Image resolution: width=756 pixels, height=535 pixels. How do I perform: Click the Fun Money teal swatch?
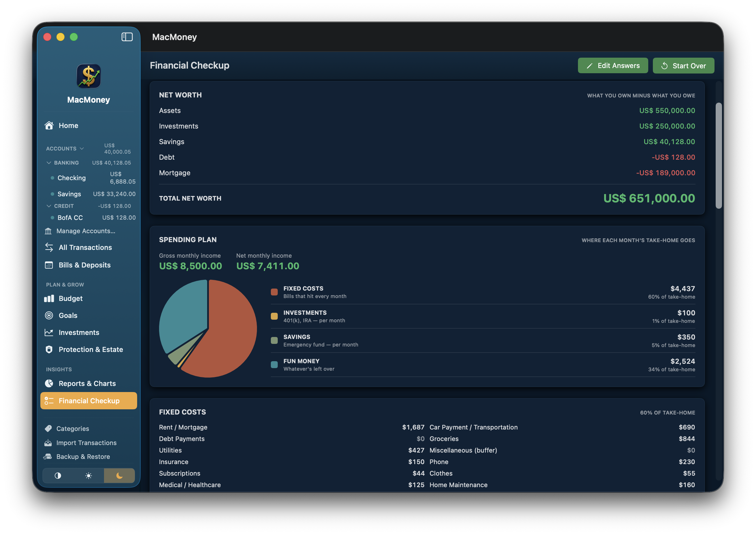274,365
